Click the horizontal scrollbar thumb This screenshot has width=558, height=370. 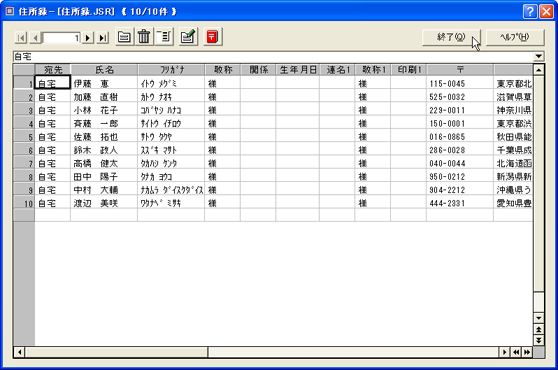(x=116, y=352)
